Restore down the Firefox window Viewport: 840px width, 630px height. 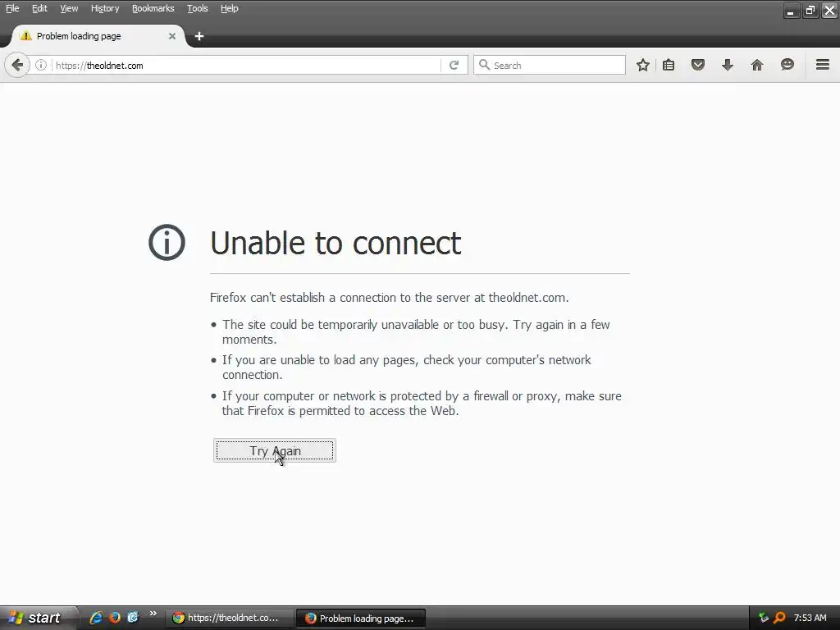810,10
